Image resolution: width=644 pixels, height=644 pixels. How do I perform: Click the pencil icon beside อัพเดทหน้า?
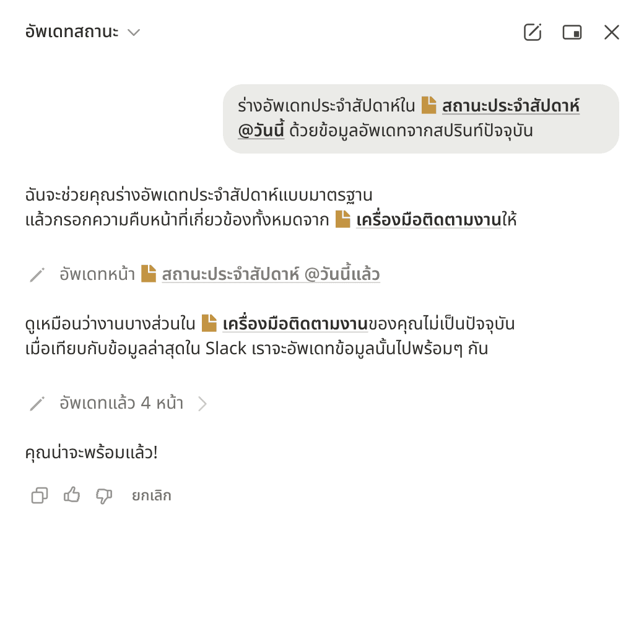(37, 274)
